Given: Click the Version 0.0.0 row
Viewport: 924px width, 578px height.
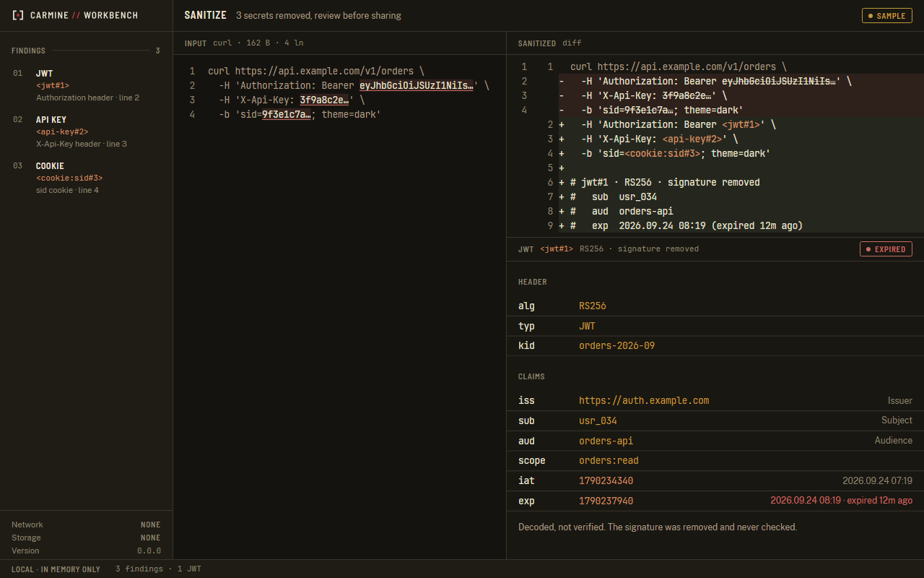Looking at the screenshot, I should tap(86, 551).
